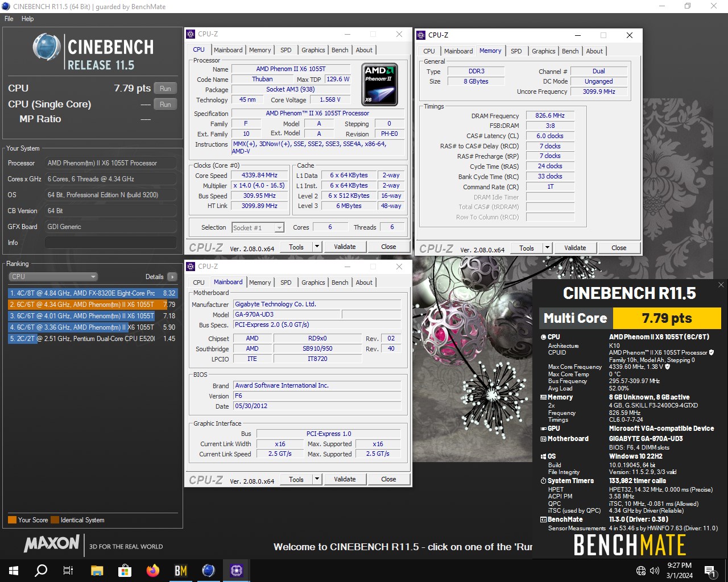Open Graphics tab in Memory window
Screen dimensions: 728x582
(x=544, y=51)
